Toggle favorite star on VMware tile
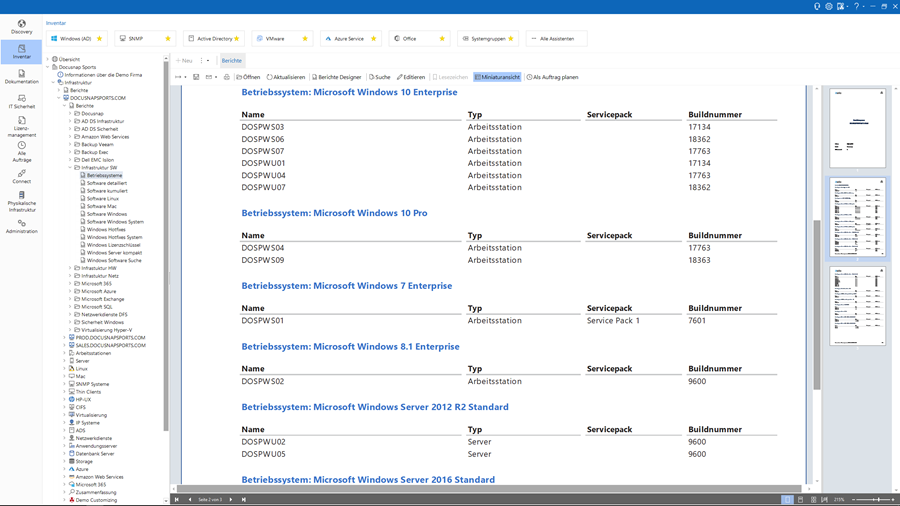The image size is (900, 506). click(305, 39)
